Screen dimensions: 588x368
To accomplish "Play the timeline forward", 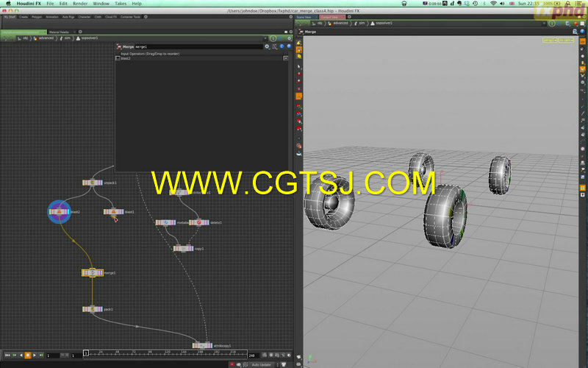I will point(35,355).
